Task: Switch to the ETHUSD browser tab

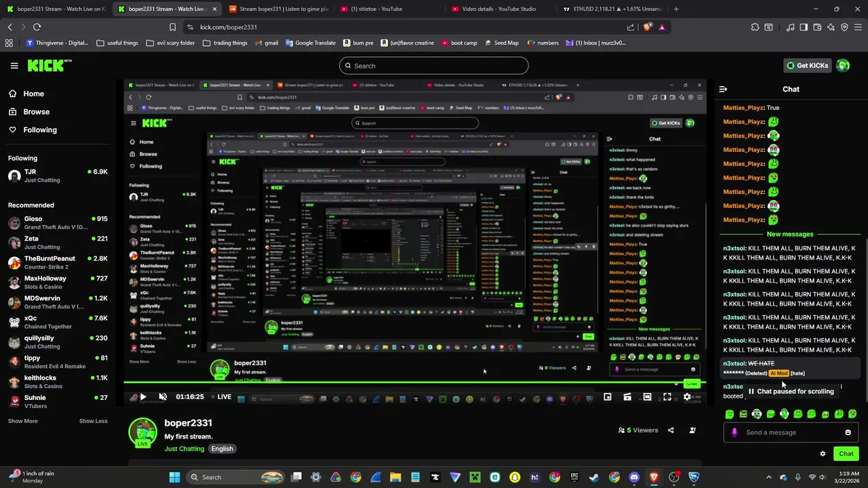Action: coord(612,9)
